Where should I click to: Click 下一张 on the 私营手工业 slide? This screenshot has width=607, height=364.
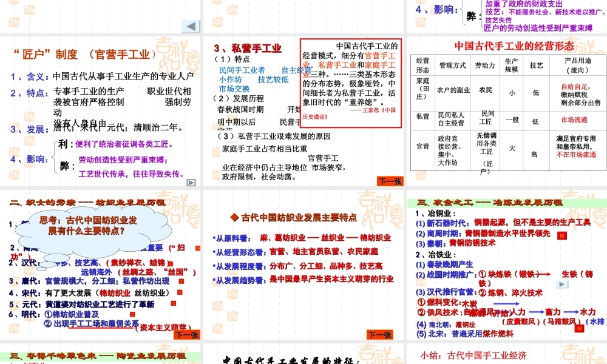point(390,181)
